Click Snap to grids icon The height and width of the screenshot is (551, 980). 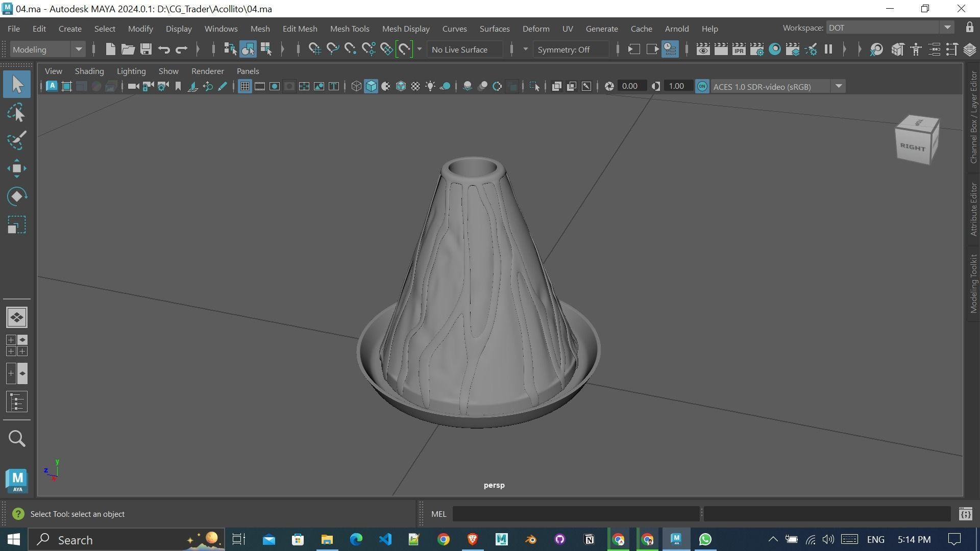[x=315, y=49]
